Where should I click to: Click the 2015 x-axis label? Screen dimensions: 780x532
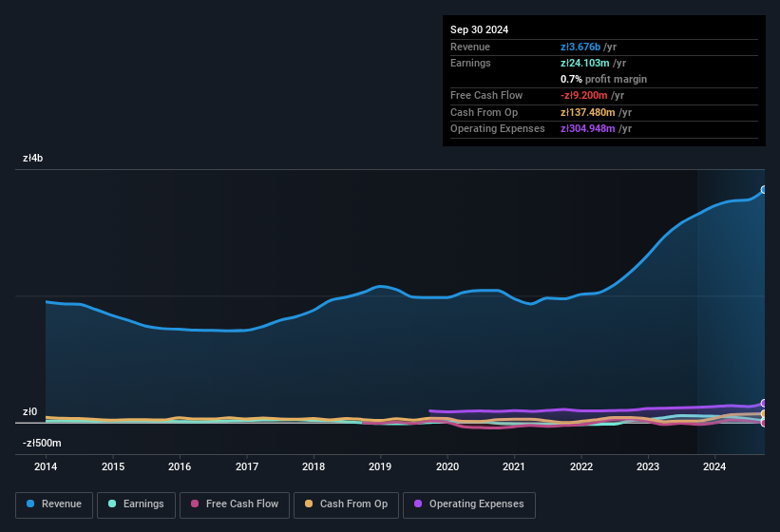pyautogui.click(x=113, y=466)
